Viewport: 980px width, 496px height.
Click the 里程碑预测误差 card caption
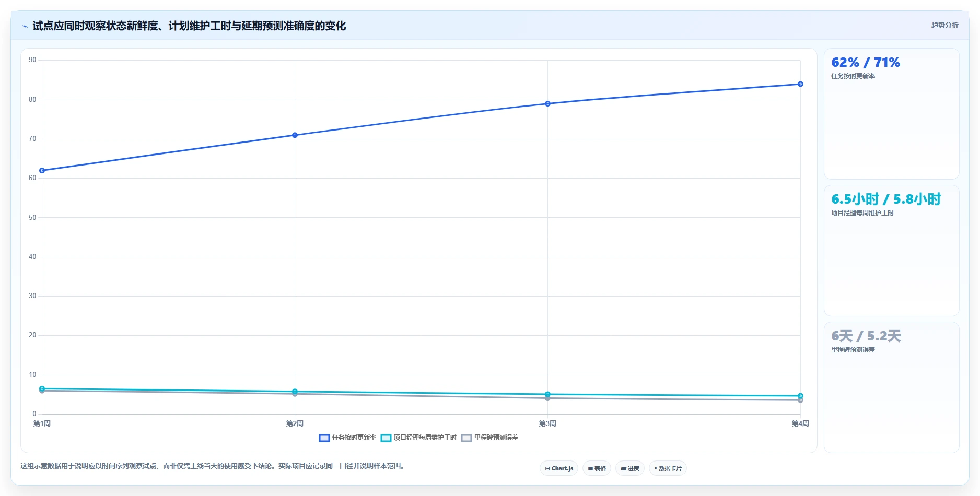[x=853, y=350]
